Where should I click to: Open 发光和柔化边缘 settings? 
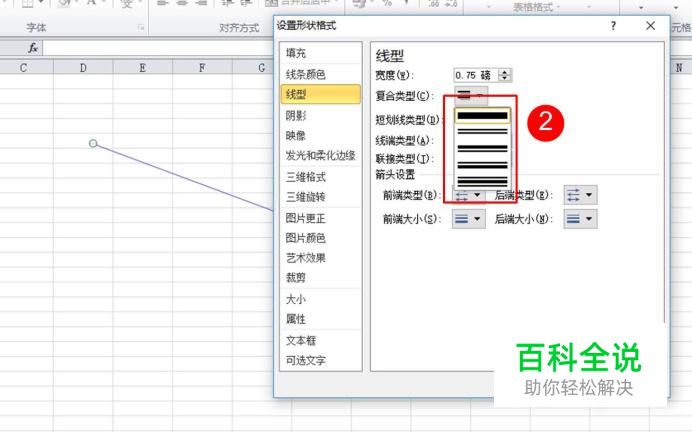coord(320,155)
